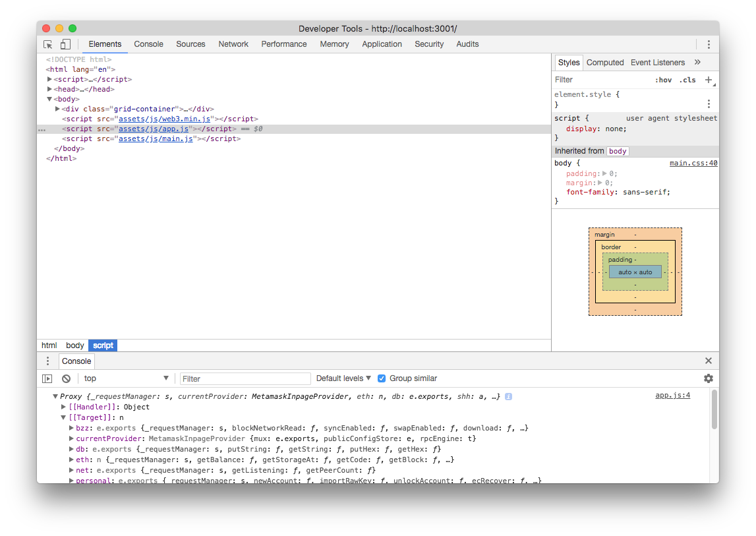Open the Computed styles tab
The height and width of the screenshot is (536, 756).
(x=605, y=62)
